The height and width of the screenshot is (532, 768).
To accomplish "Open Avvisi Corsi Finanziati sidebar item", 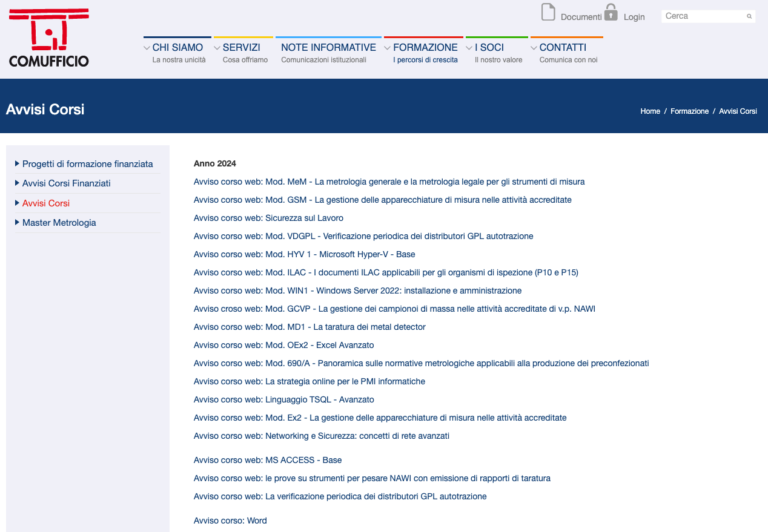I will click(x=67, y=183).
